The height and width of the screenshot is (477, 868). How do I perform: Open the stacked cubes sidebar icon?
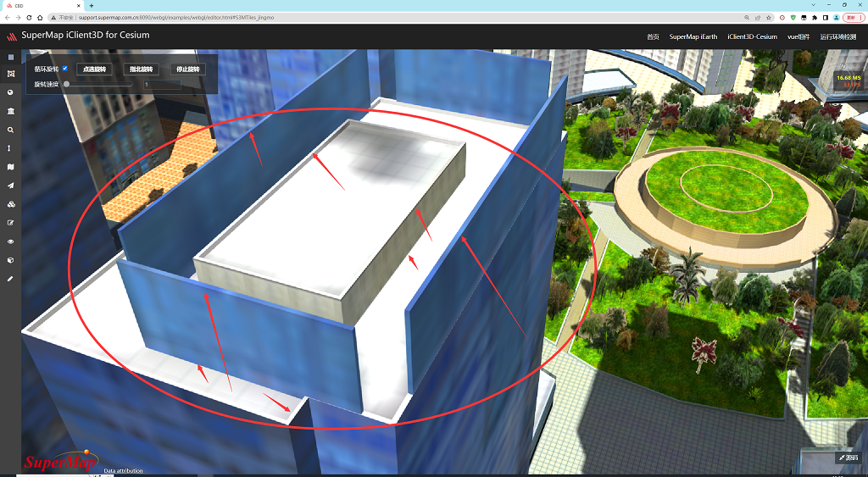point(10,204)
